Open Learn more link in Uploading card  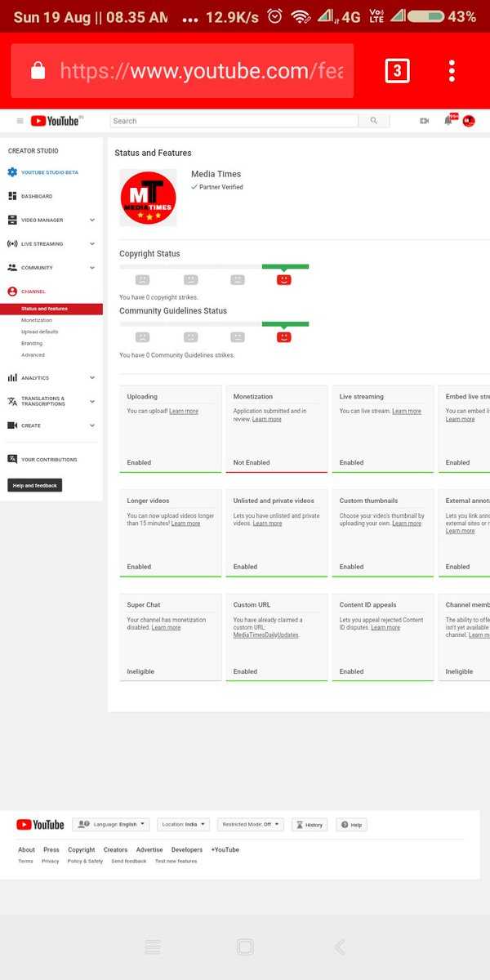tap(184, 412)
